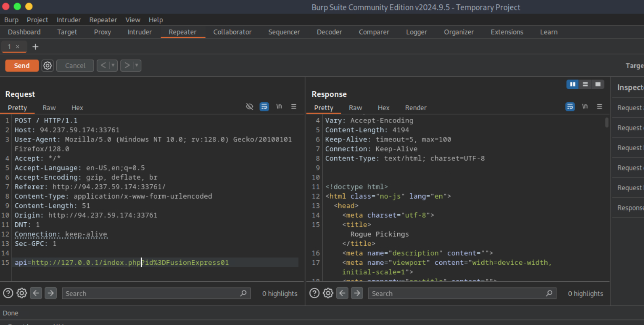Open Render tab in Response panel
This screenshot has height=325, width=644.
pyautogui.click(x=415, y=108)
